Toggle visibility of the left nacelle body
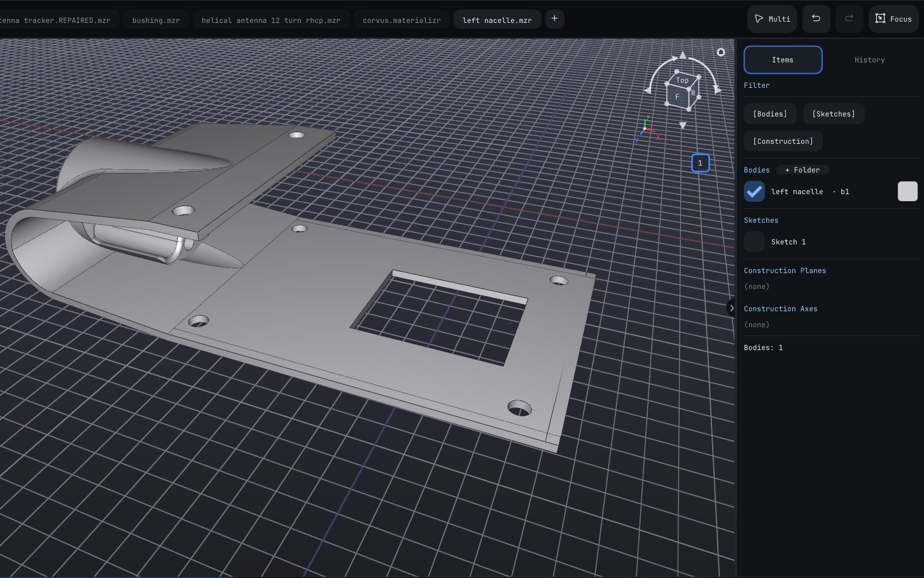 754,192
